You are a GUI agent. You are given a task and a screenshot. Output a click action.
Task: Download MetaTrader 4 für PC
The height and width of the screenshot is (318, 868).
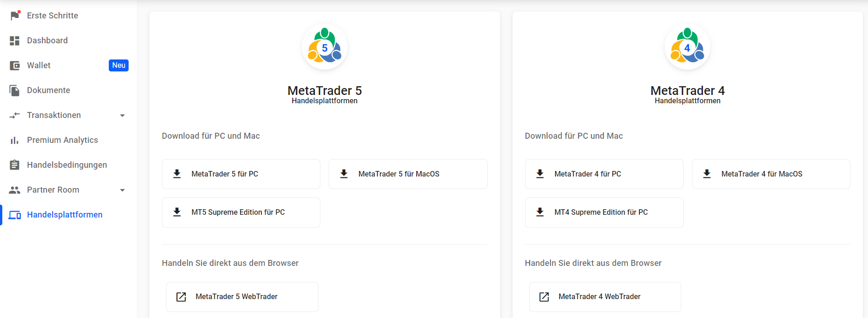coord(604,174)
